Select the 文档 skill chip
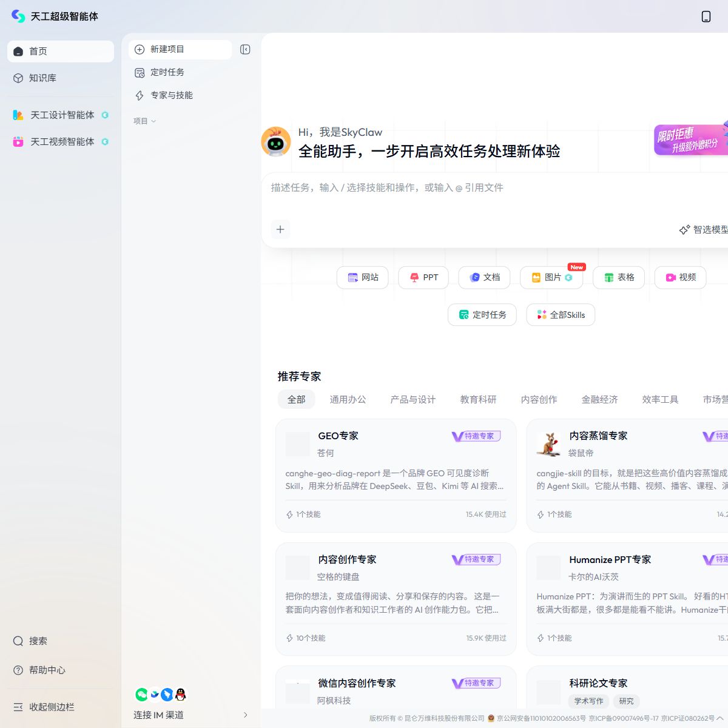 tap(484, 277)
